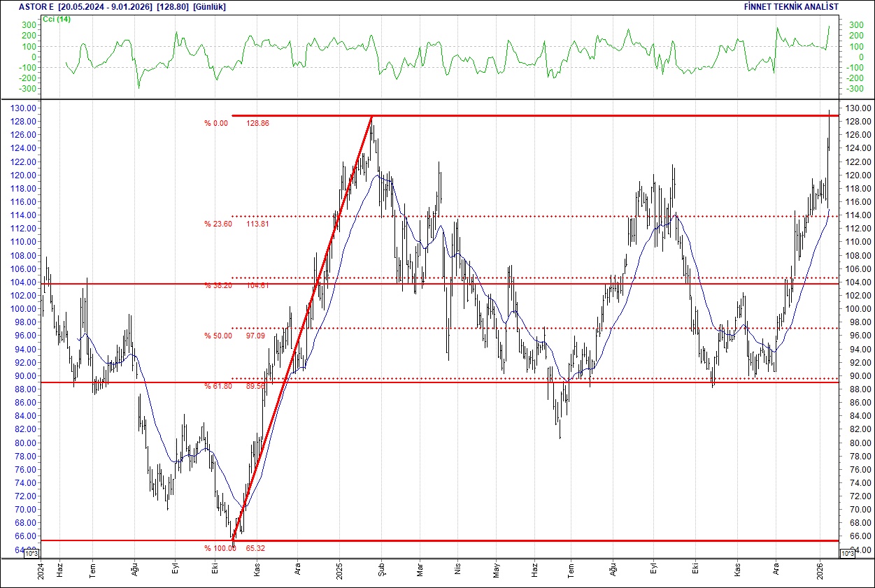Click the left 10^3 scale box

coord(33,554)
